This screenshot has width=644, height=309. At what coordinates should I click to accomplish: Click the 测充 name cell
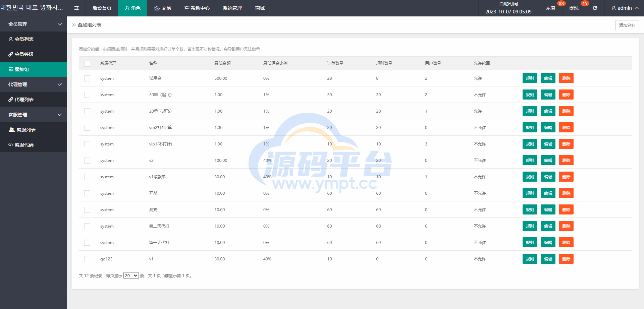pos(153,210)
